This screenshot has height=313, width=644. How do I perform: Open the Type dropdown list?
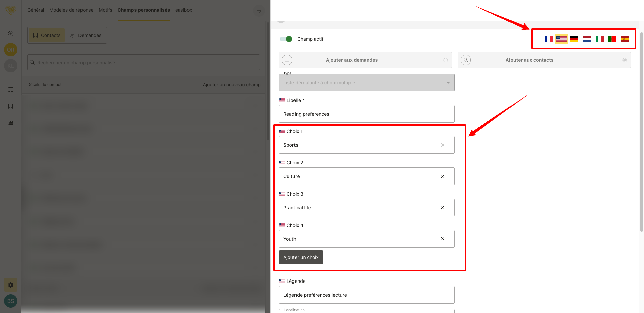pyautogui.click(x=366, y=83)
